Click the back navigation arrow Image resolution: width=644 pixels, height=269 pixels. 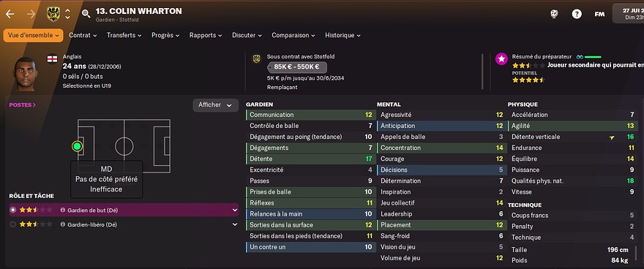point(10,14)
